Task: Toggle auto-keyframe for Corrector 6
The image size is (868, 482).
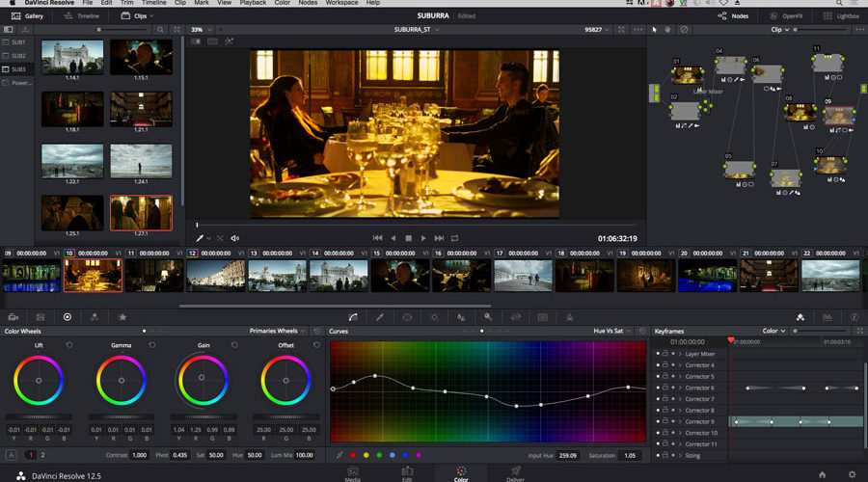Action: click(x=673, y=388)
